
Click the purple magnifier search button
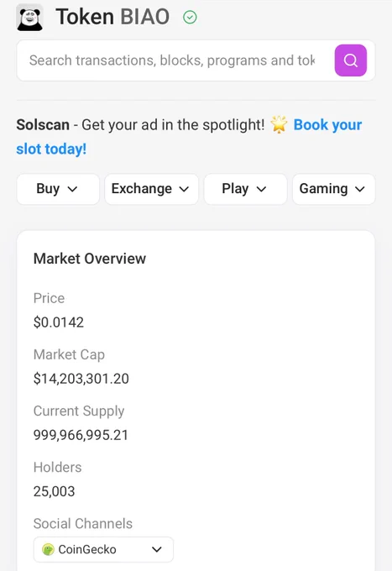pyautogui.click(x=351, y=60)
